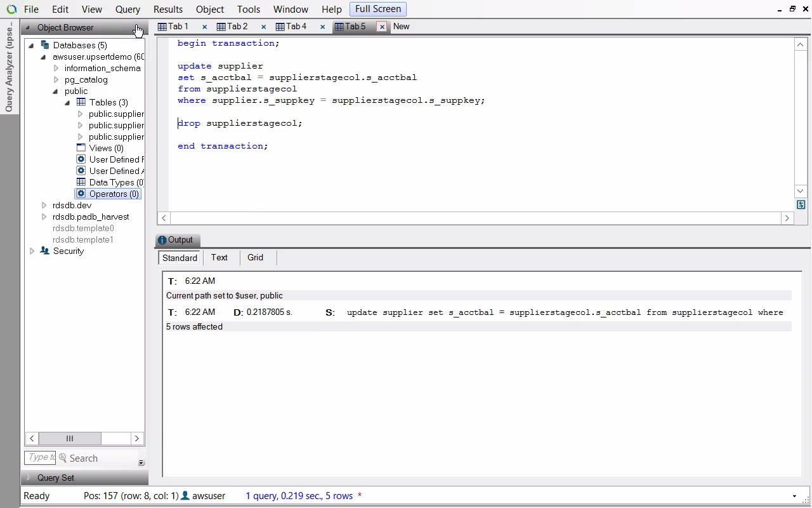
Task: Switch output to Grid view
Action: [255, 257]
